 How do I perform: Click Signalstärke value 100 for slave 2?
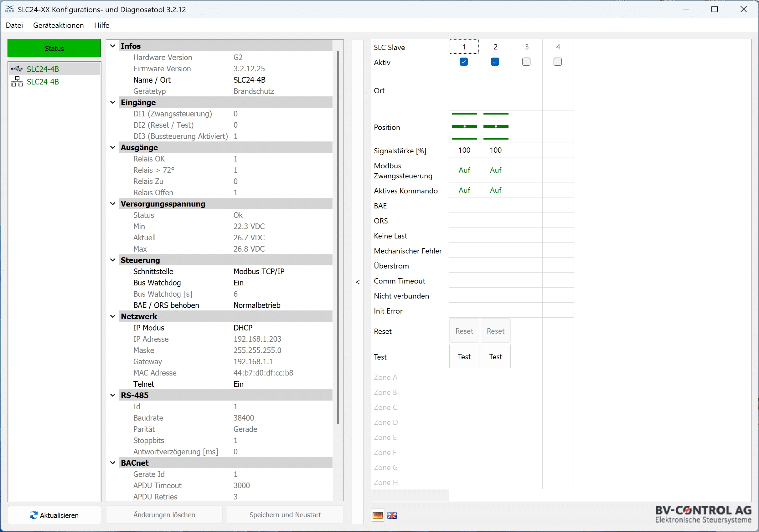tap(496, 150)
